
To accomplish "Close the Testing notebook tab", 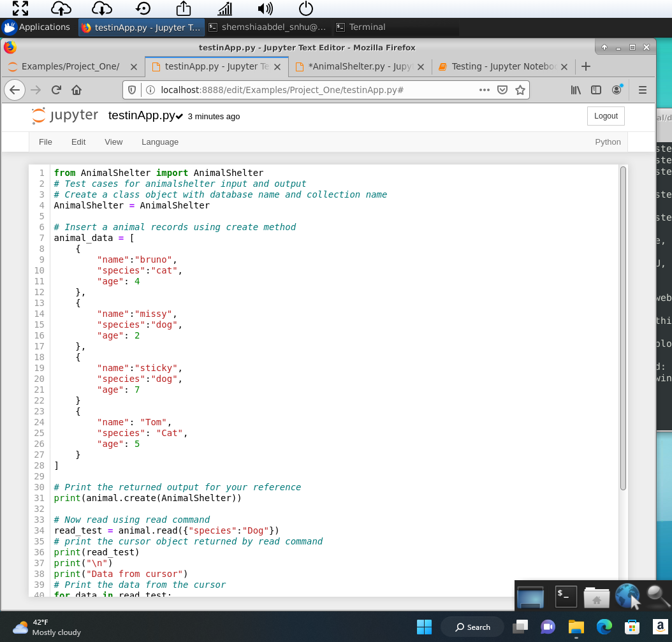I will pyautogui.click(x=564, y=67).
